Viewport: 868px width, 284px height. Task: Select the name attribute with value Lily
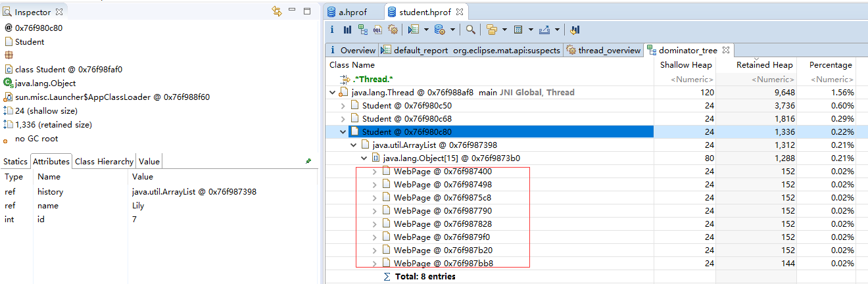(159, 206)
